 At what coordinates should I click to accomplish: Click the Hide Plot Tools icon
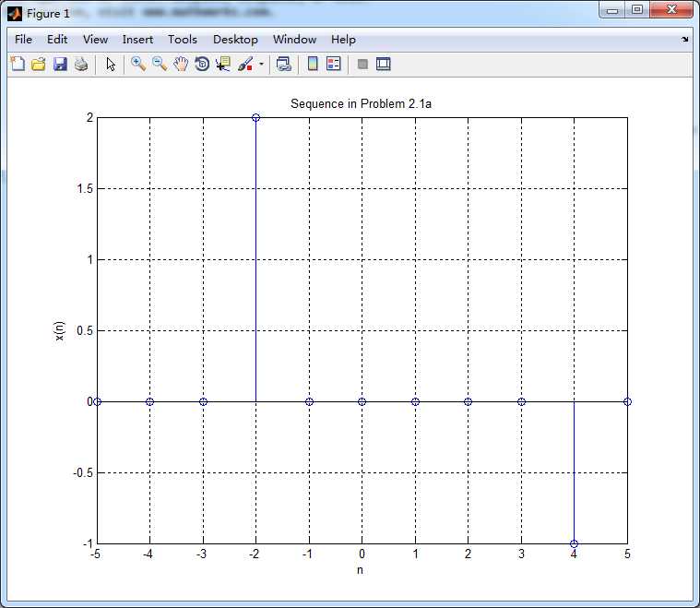(x=362, y=65)
